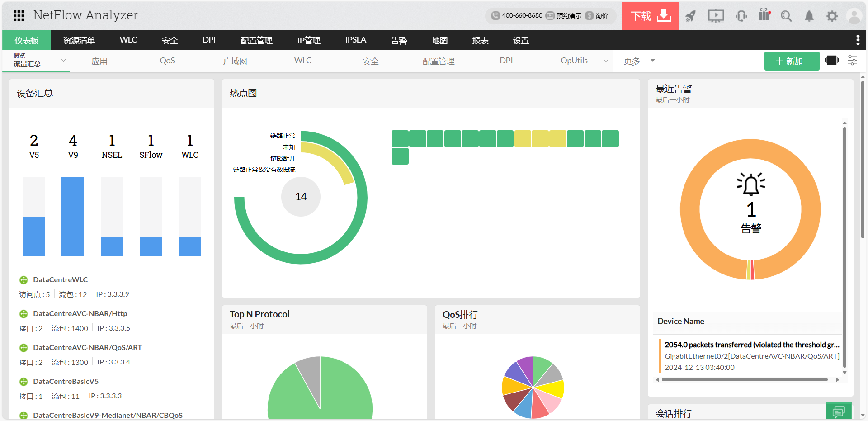Open the apps grid menu icon

[x=19, y=16]
